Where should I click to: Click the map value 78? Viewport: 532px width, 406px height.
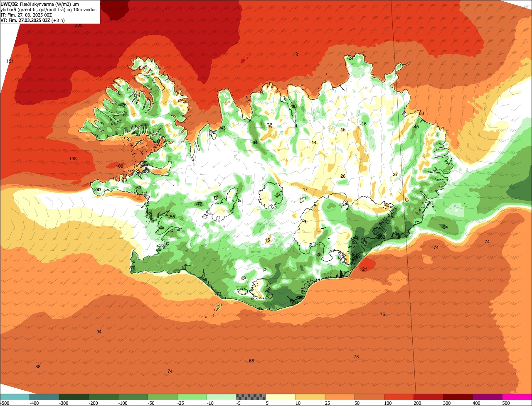click(x=356, y=357)
